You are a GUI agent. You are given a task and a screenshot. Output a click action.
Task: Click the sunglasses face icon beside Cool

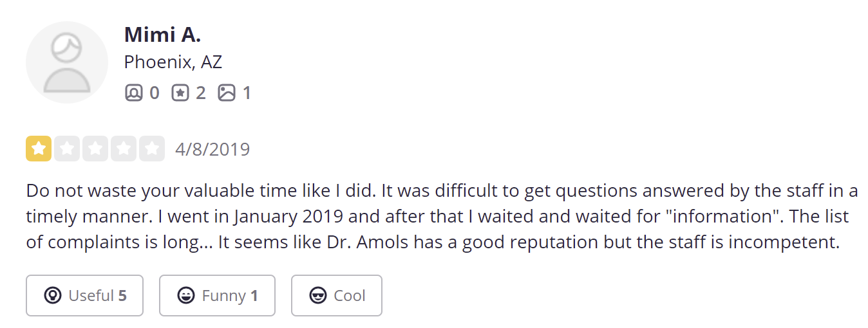coord(317,296)
